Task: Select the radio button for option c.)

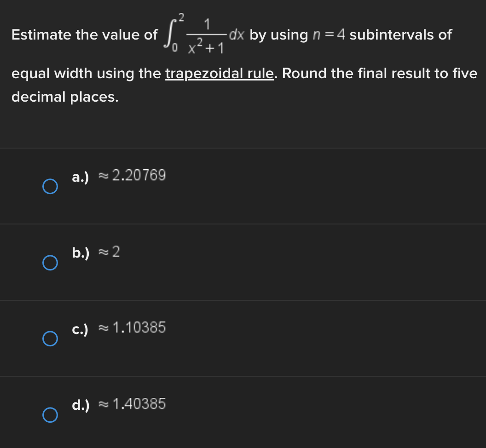Action: [51, 339]
